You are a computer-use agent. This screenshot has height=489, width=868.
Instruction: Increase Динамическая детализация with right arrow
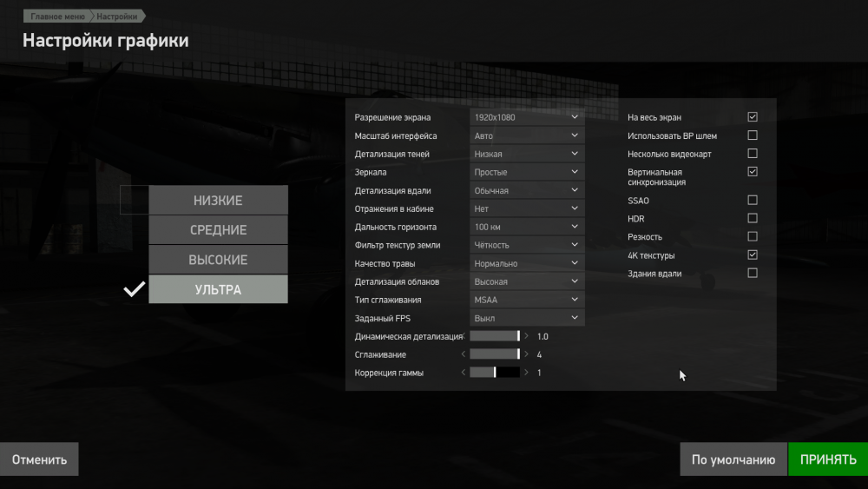526,336
